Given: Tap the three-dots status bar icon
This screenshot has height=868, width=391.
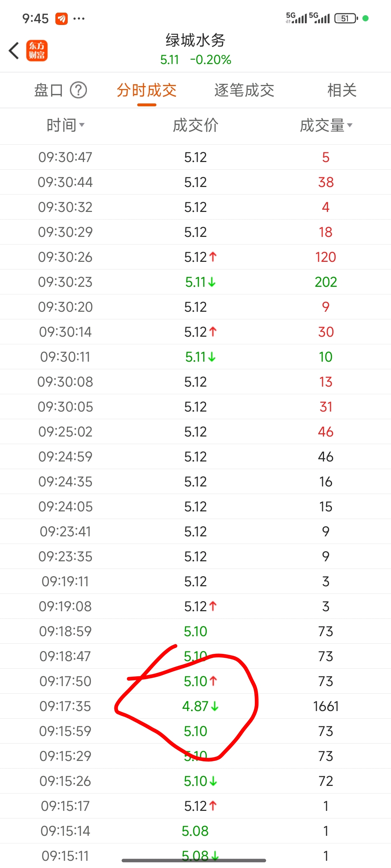Looking at the screenshot, I should pyautogui.click(x=79, y=18).
